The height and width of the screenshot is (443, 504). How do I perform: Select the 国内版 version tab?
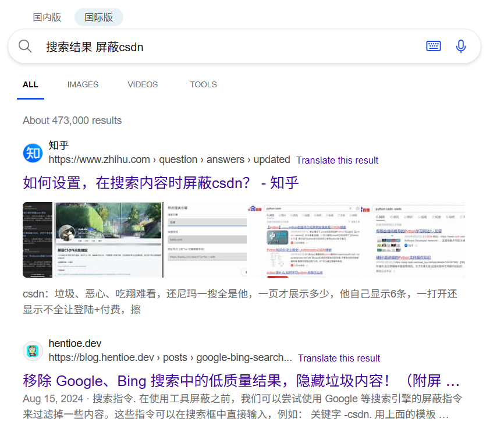pos(47,17)
